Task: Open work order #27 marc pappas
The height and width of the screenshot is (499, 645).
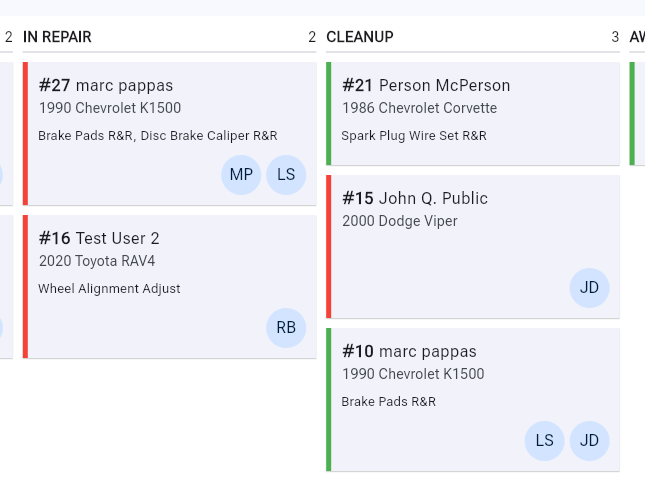Action: (x=106, y=86)
